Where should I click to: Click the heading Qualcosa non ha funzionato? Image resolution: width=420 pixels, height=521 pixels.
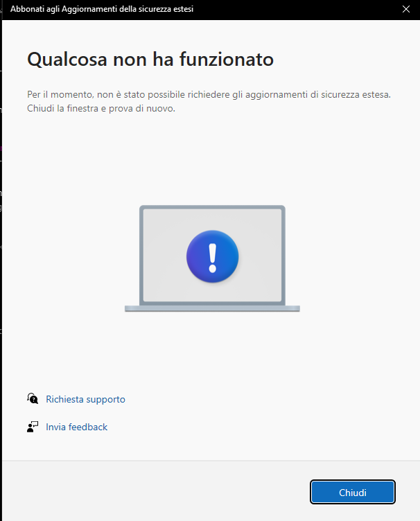coord(150,60)
